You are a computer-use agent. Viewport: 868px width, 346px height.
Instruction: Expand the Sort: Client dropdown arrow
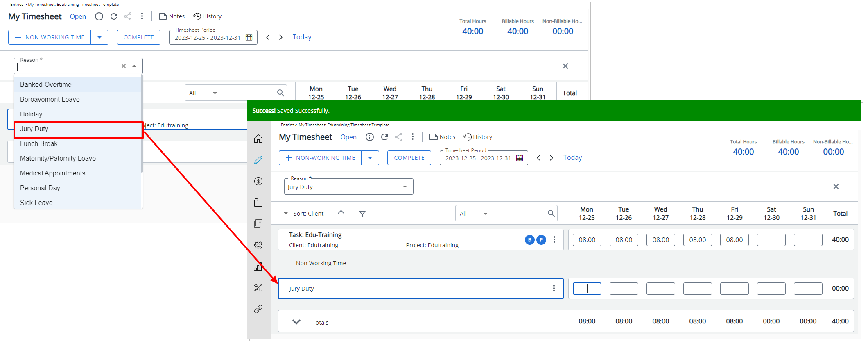tap(286, 214)
